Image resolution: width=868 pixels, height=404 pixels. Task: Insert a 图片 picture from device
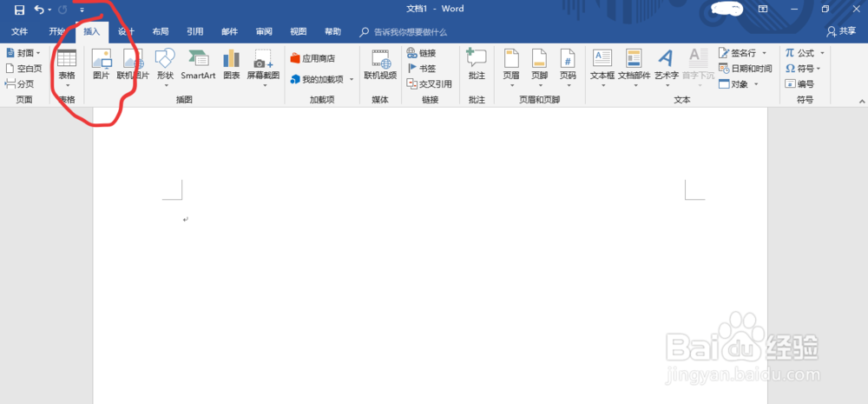click(x=102, y=65)
